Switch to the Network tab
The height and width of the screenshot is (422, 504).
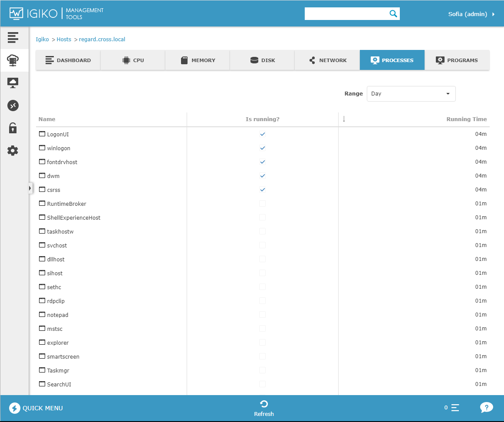point(327,60)
